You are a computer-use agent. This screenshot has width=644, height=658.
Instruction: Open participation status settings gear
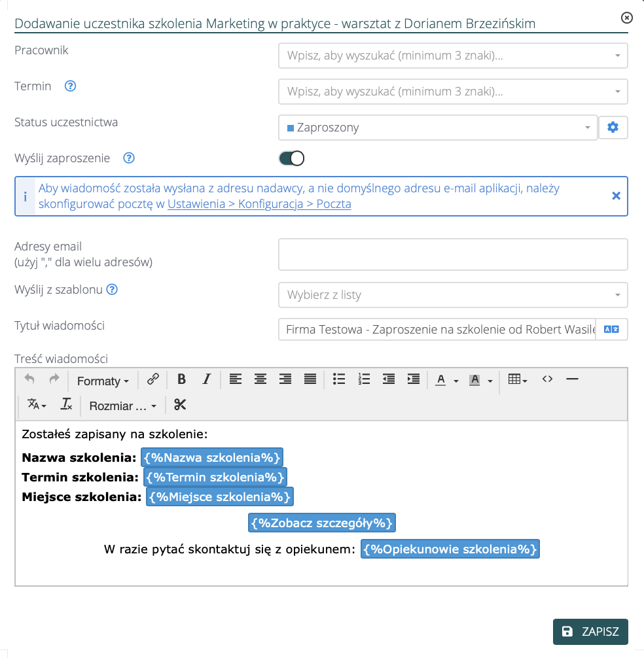pyautogui.click(x=613, y=128)
